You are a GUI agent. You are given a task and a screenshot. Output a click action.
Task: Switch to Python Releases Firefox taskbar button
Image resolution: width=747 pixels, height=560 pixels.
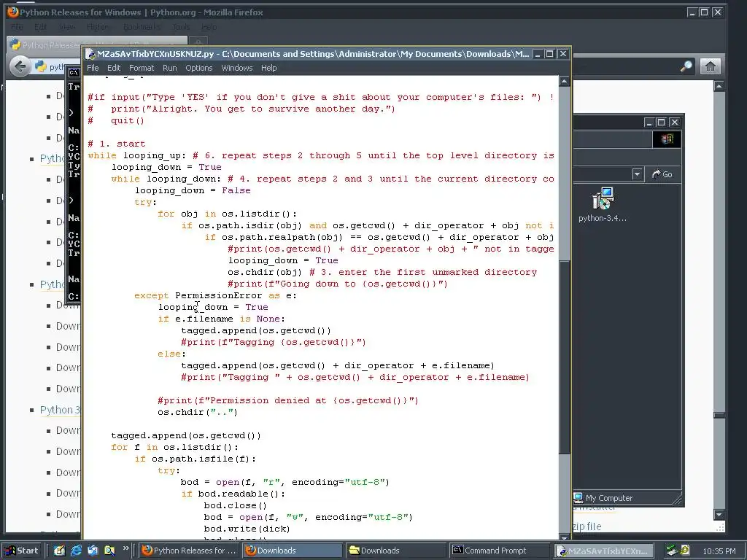click(x=190, y=551)
